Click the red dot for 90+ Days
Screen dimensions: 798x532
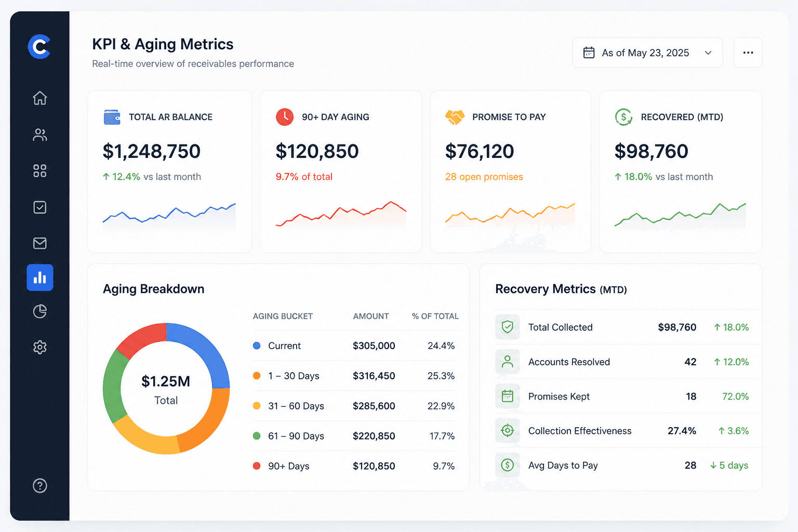click(x=257, y=466)
